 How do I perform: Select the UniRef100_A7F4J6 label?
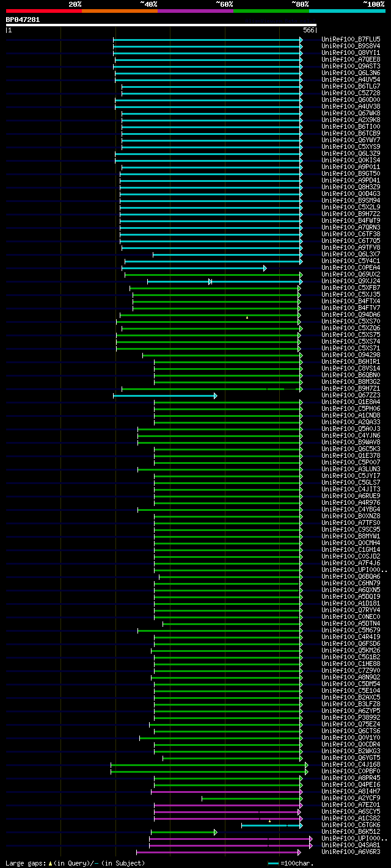[x=351, y=563]
